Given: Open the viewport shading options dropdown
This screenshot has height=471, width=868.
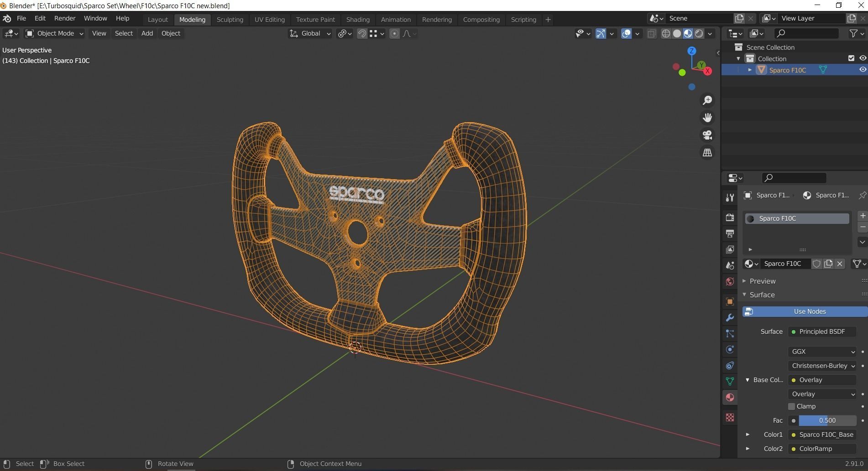Looking at the screenshot, I should (710, 33).
